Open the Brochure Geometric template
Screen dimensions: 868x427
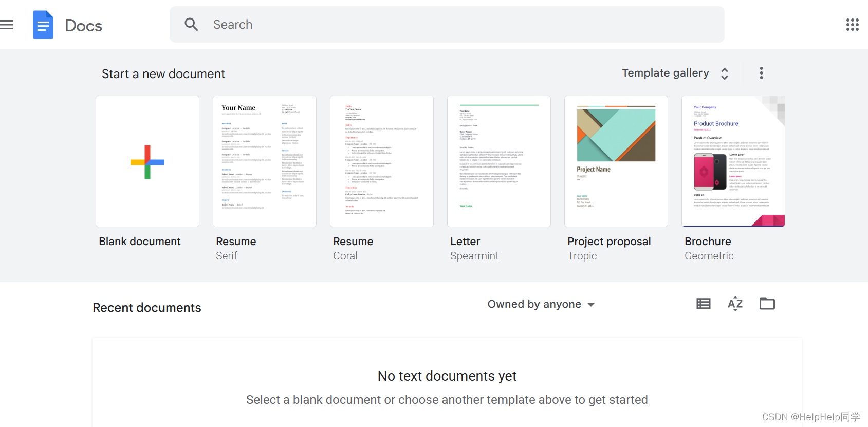pyautogui.click(x=733, y=161)
